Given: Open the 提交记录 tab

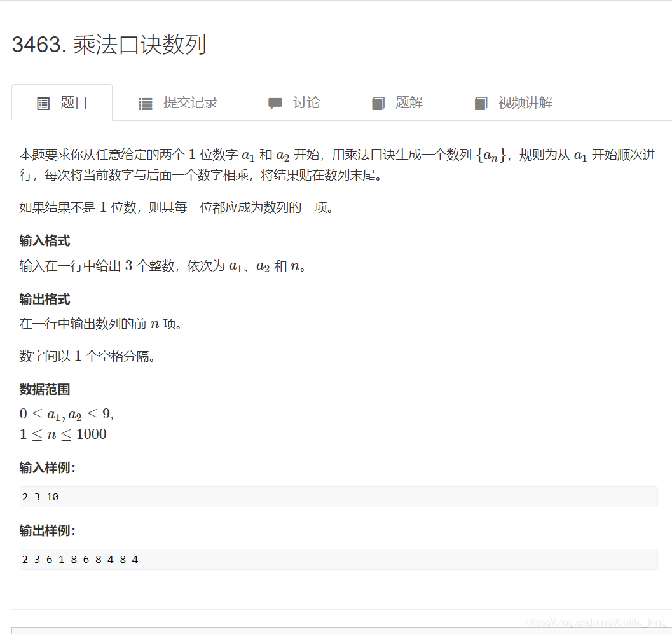Looking at the screenshot, I should pyautogui.click(x=178, y=103).
